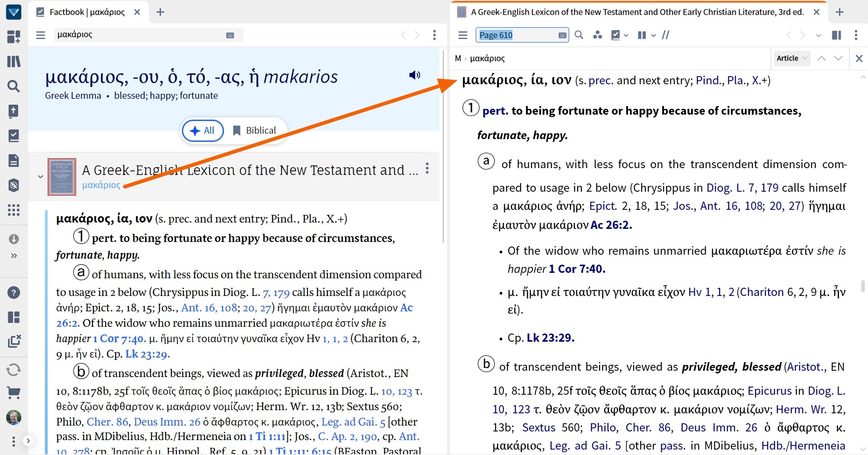Add a new tab beside the lexicon
The height and width of the screenshot is (455, 868).
tap(839, 12)
